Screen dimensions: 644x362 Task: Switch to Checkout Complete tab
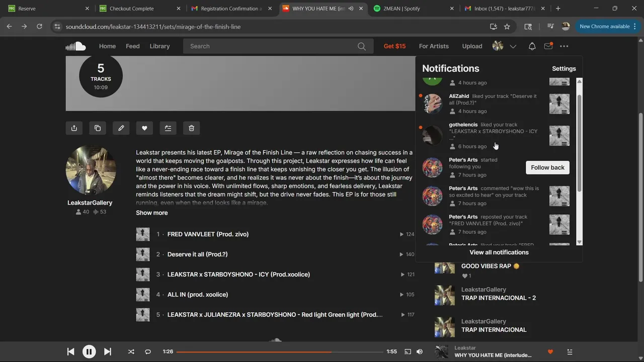[139, 9]
